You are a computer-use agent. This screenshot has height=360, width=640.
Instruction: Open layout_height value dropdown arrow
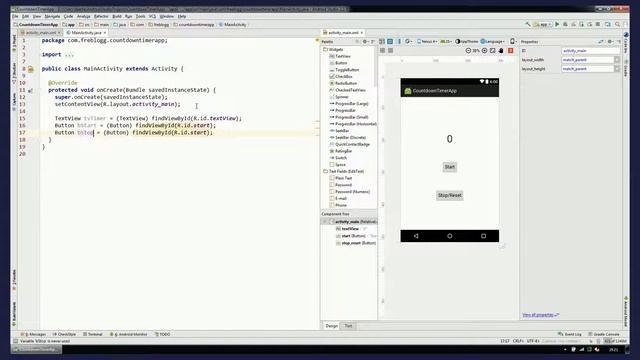(x=617, y=69)
